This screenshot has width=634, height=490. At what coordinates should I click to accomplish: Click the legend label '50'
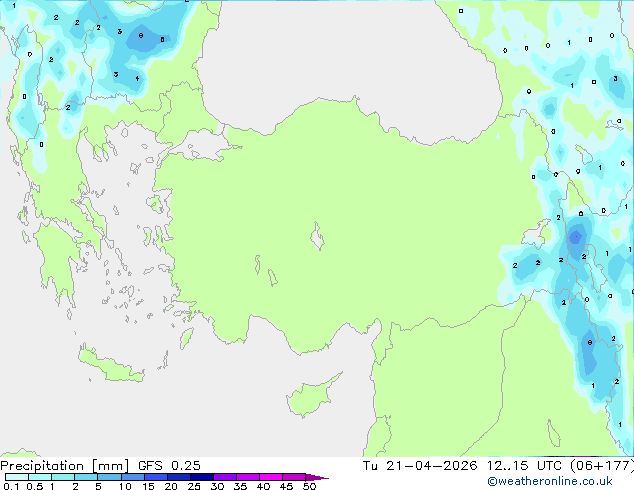pyautogui.click(x=309, y=486)
